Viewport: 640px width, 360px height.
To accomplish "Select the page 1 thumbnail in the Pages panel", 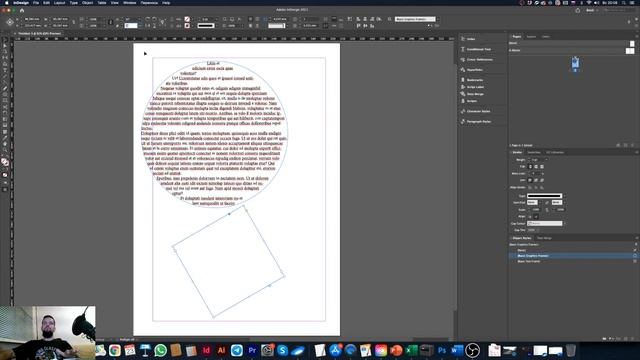I will click(x=575, y=63).
